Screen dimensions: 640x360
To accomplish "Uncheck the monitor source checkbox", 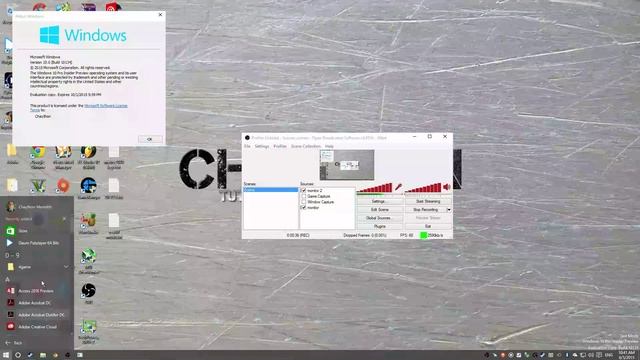I will (x=303, y=208).
